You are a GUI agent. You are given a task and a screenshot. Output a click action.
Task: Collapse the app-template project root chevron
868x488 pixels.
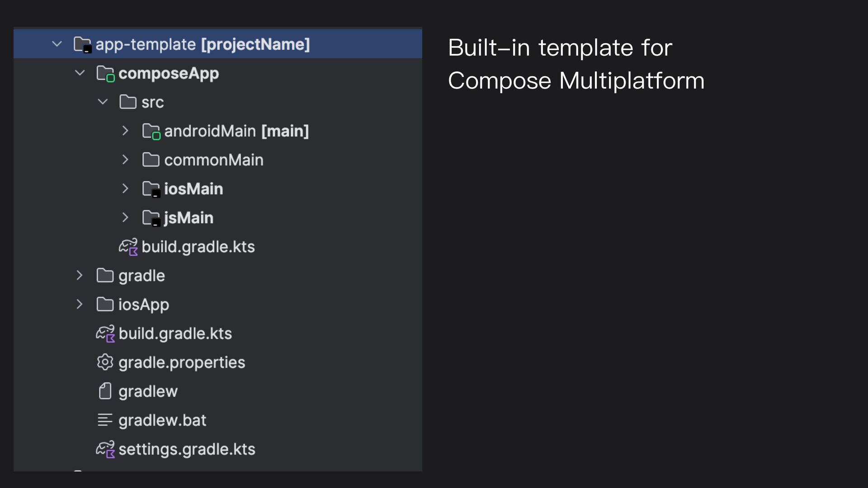tap(57, 44)
